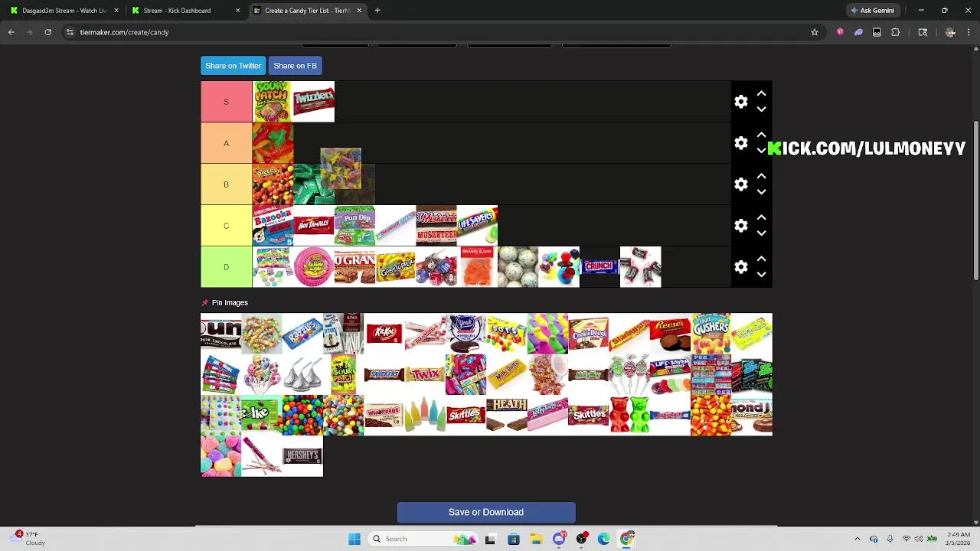Select the green D tier label

(226, 267)
